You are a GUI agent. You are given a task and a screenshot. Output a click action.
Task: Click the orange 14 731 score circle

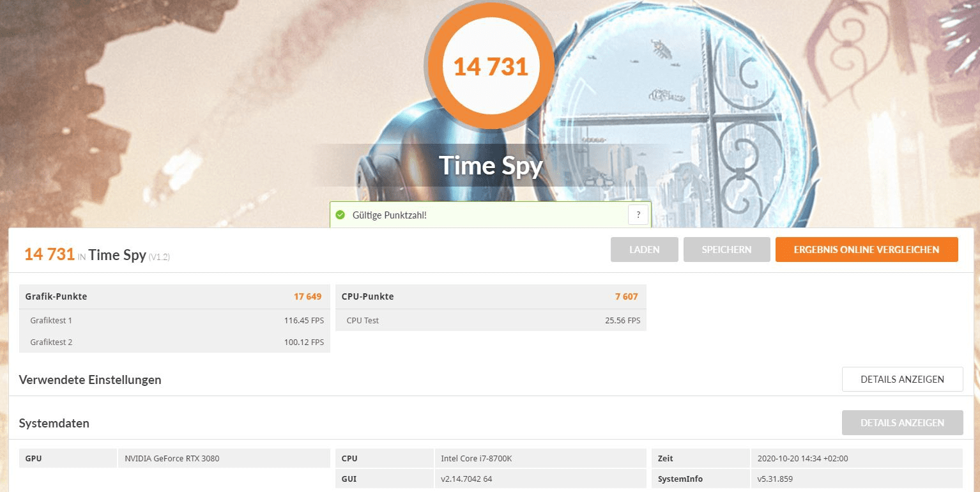491,66
